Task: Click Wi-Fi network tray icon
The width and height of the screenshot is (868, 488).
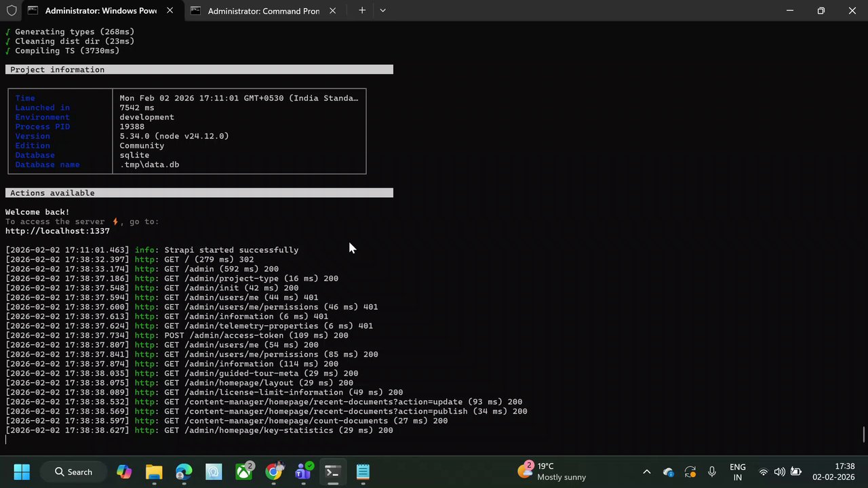Action: 764,472
